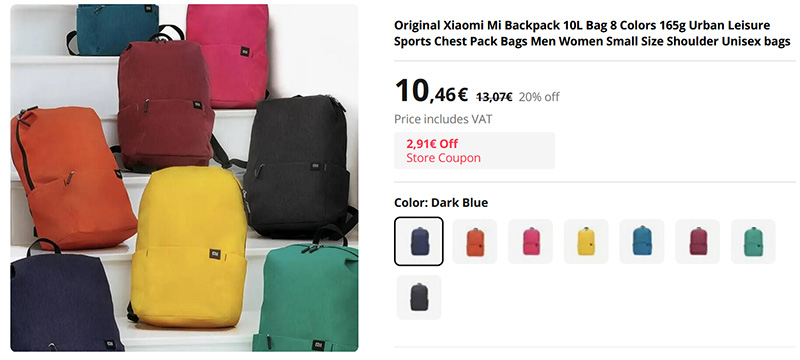Pick the green backpack color option
This screenshot has width=800, height=360.
coord(753,241)
